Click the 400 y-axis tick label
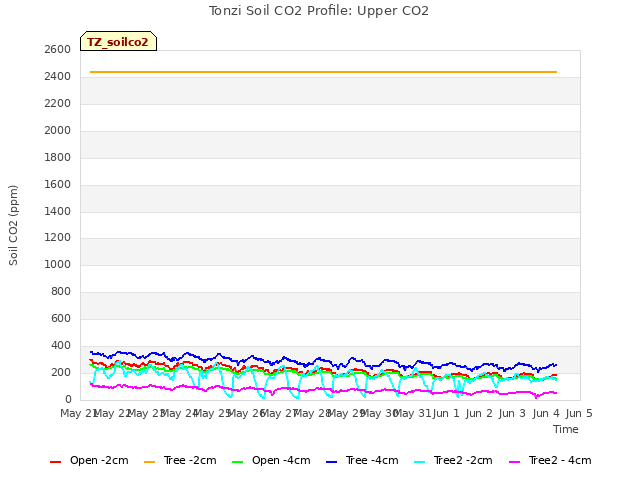Image resolution: width=640 pixels, height=480 pixels. [61, 345]
